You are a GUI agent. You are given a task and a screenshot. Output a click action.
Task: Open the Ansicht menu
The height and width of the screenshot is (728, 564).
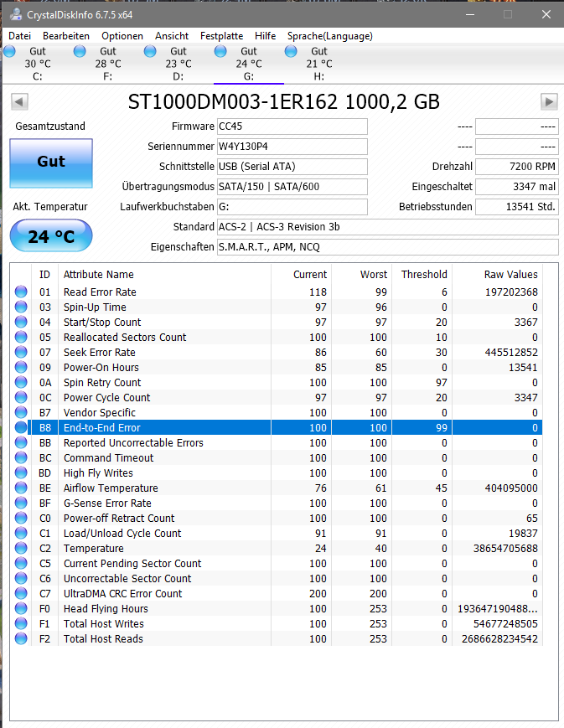(x=172, y=36)
